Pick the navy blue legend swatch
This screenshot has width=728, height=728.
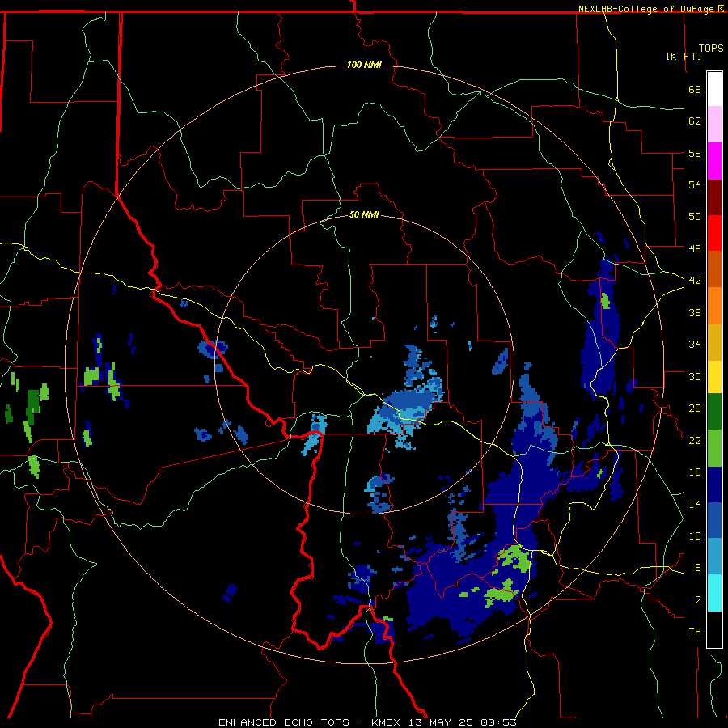pyautogui.click(x=714, y=485)
